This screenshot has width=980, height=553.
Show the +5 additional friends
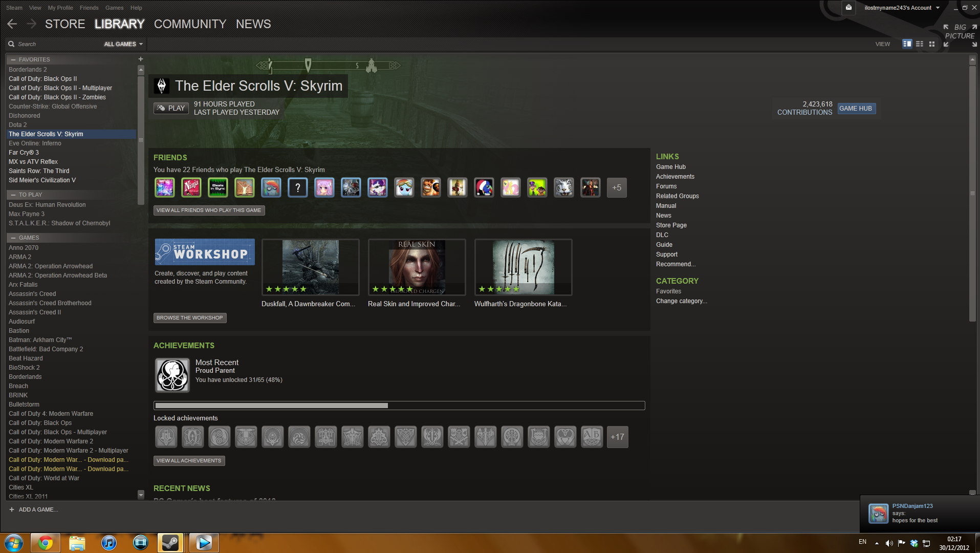point(617,188)
